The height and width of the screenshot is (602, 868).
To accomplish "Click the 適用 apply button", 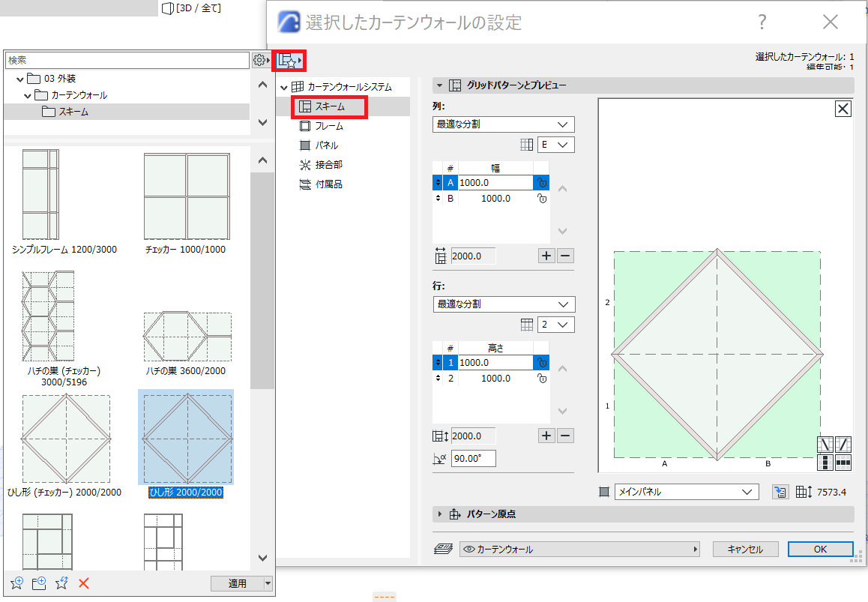I will click(237, 583).
